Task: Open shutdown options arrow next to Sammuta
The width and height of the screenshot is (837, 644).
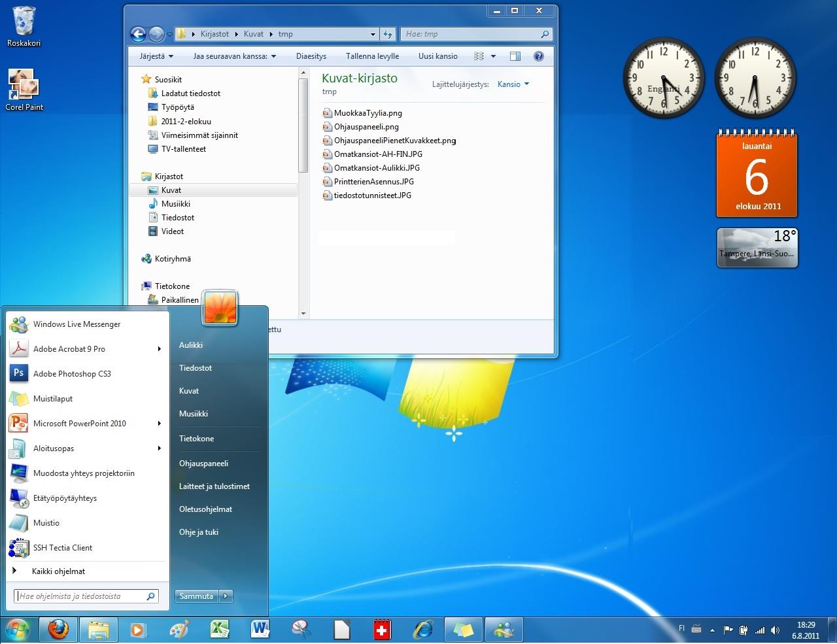Action: (226, 596)
